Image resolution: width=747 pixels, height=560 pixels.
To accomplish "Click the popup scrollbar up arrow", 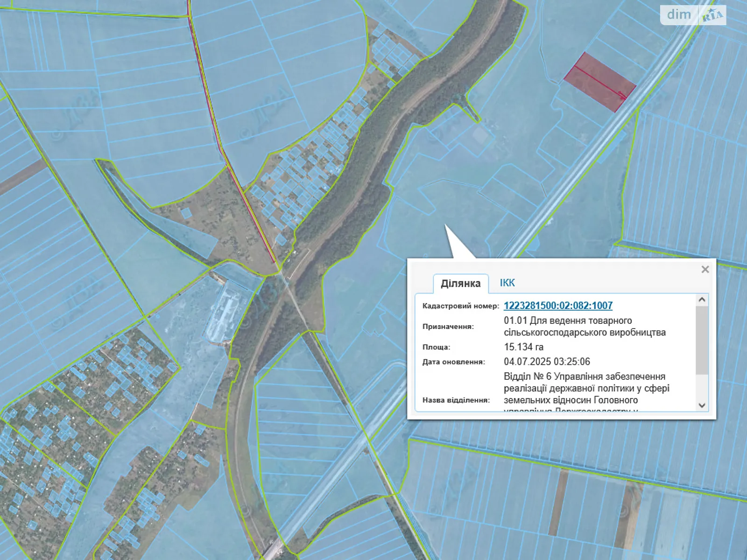I will click(x=702, y=300).
